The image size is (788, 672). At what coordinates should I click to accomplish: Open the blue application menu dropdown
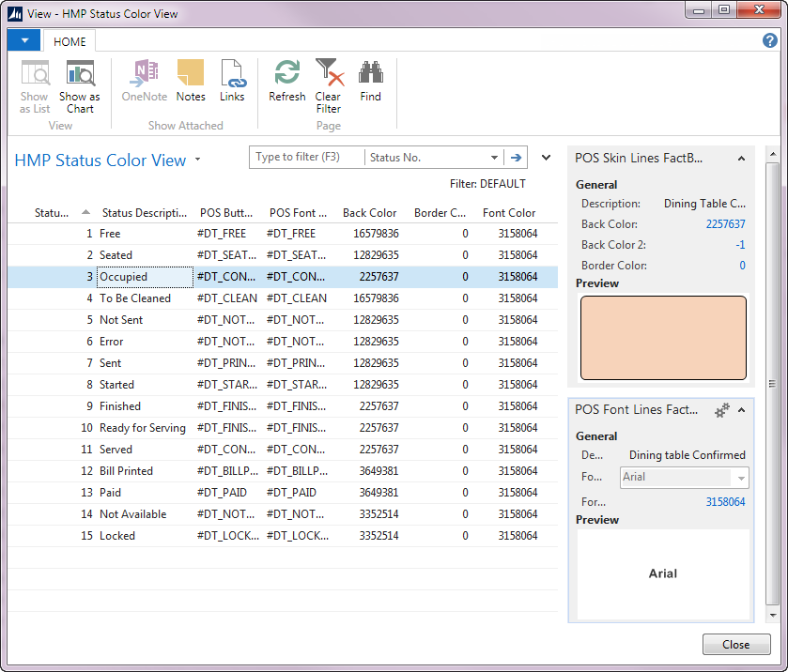pyautogui.click(x=23, y=40)
